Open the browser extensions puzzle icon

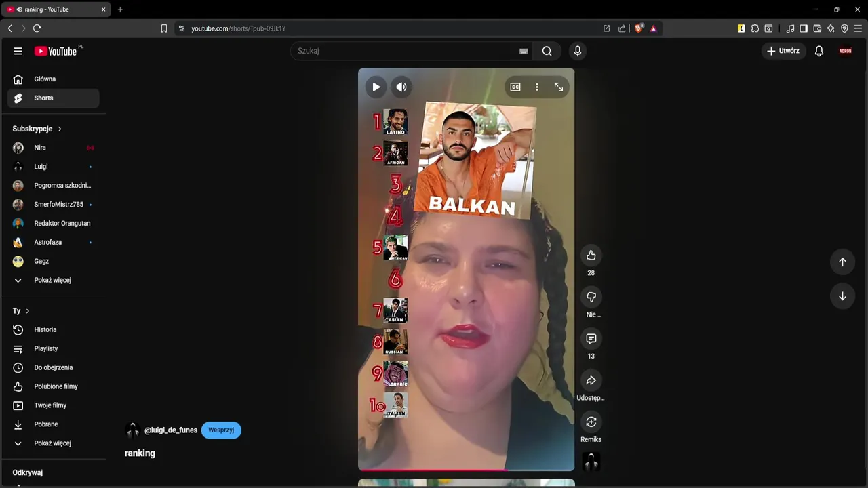(x=755, y=28)
